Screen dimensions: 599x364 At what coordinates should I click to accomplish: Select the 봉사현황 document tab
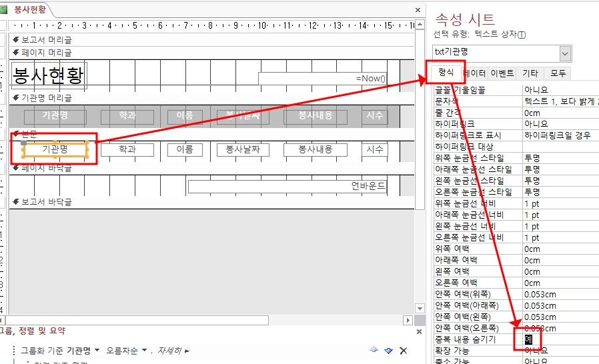click(x=30, y=9)
